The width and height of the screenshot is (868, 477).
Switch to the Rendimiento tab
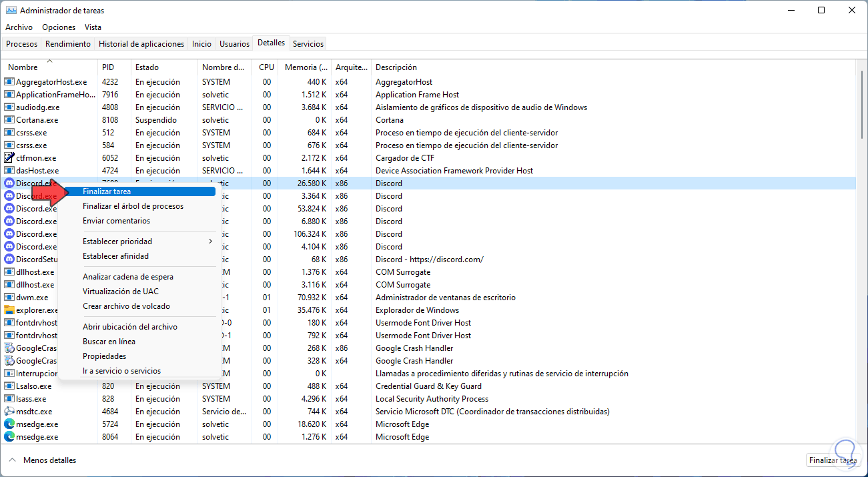(68, 44)
